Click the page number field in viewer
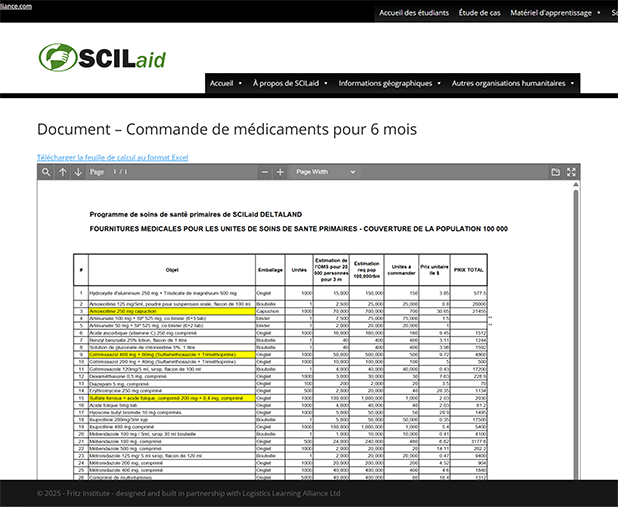618x507 pixels. tap(117, 172)
